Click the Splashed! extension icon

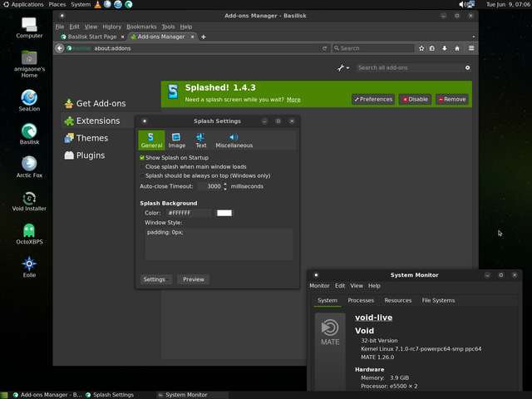click(x=173, y=91)
